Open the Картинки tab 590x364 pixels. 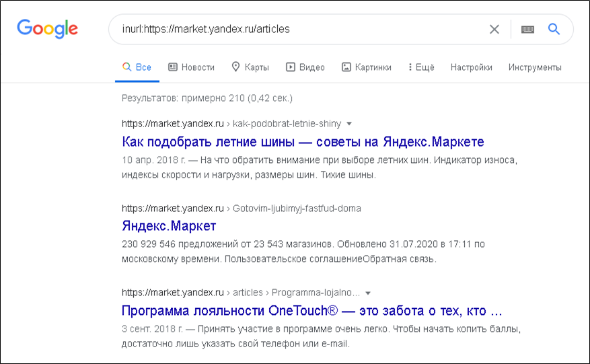tap(367, 67)
